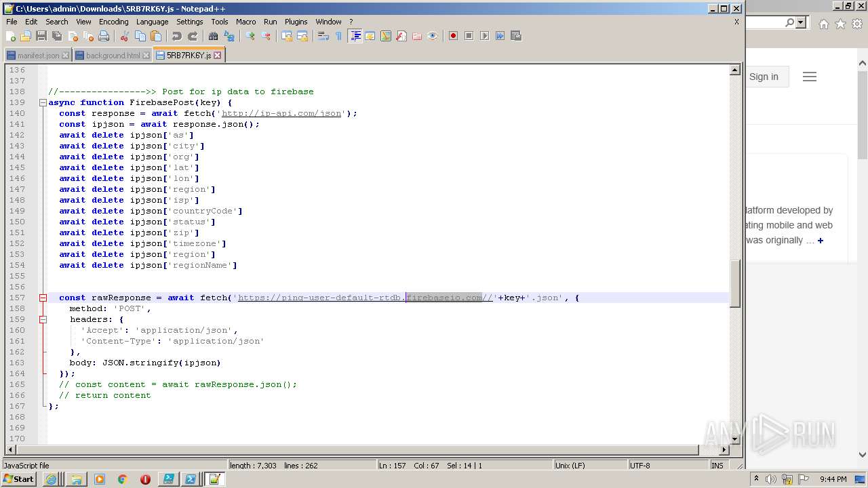Open the hamburger menu in browser window
The width and height of the screenshot is (868, 488).
point(810,77)
